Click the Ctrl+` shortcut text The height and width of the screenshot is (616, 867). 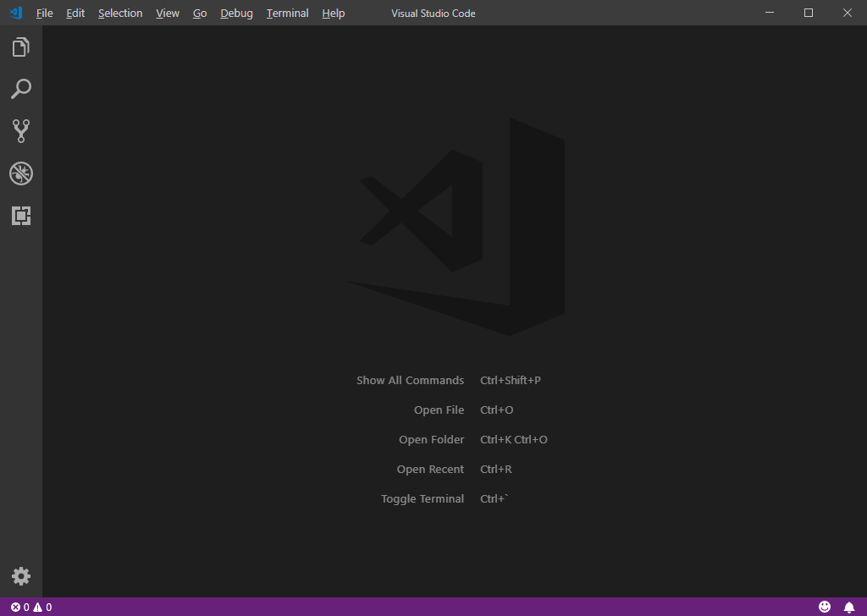(x=494, y=499)
